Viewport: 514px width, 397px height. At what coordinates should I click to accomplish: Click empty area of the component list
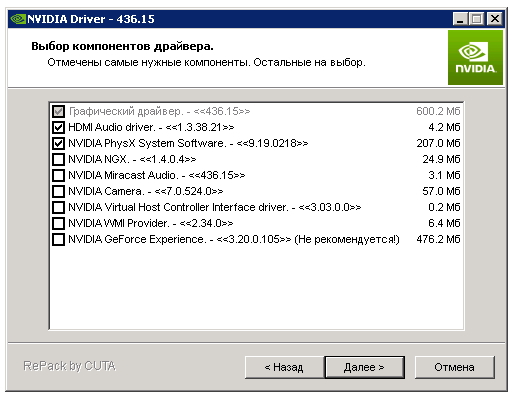256,287
